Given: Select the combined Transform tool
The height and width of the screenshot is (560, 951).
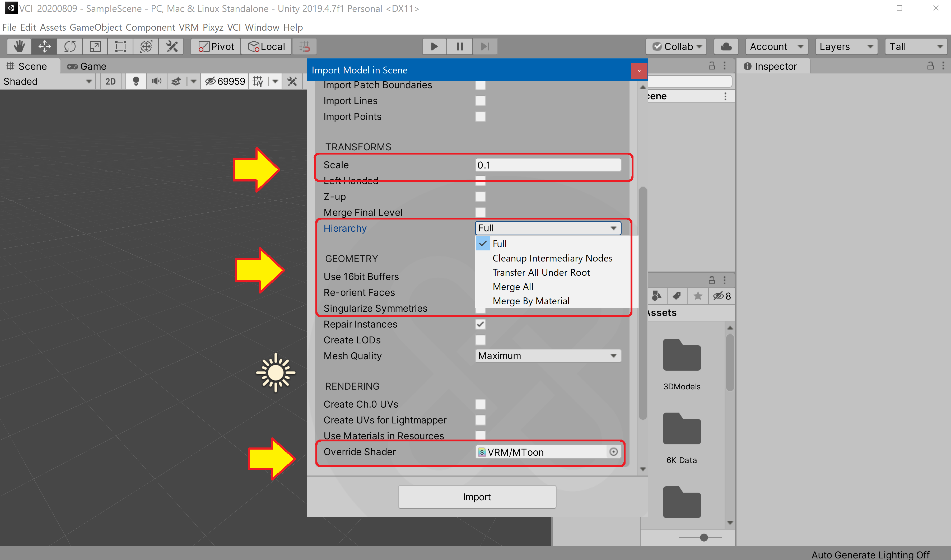Looking at the screenshot, I should [x=146, y=46].
